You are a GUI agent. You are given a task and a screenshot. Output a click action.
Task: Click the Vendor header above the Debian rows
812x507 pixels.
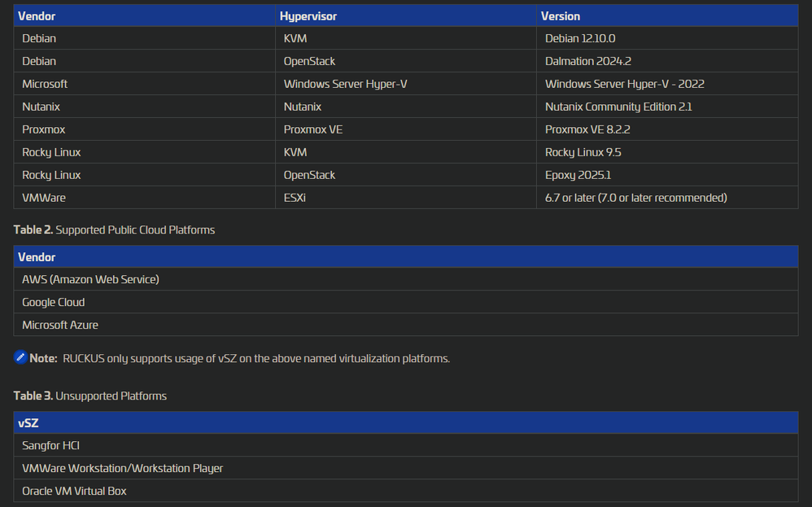(145, 15)
